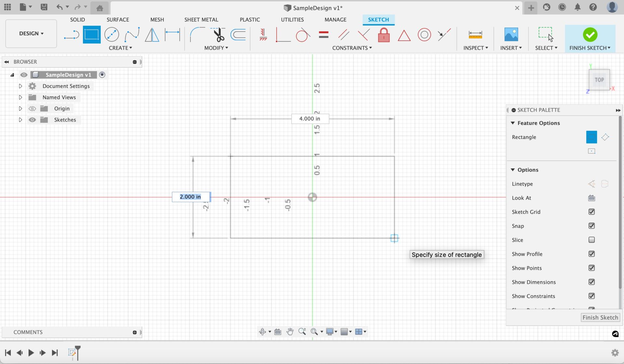
Task: Open the Sheet Metal tab
Action: (x=201, y=19)
